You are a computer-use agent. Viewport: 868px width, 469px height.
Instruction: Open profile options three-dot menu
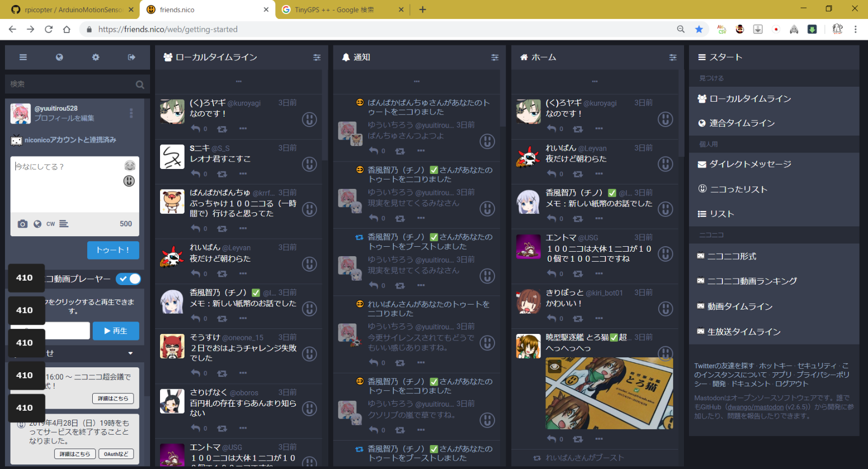[x=131, y=113]
